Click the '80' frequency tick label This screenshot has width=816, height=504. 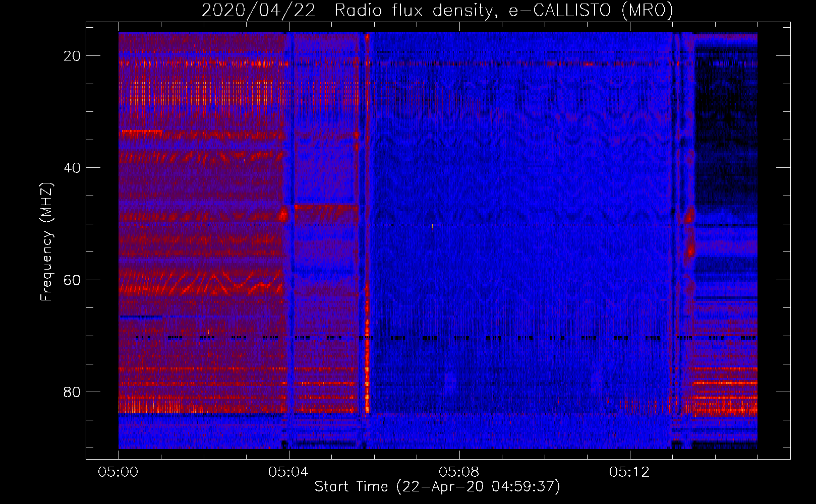tap(73, 392)
